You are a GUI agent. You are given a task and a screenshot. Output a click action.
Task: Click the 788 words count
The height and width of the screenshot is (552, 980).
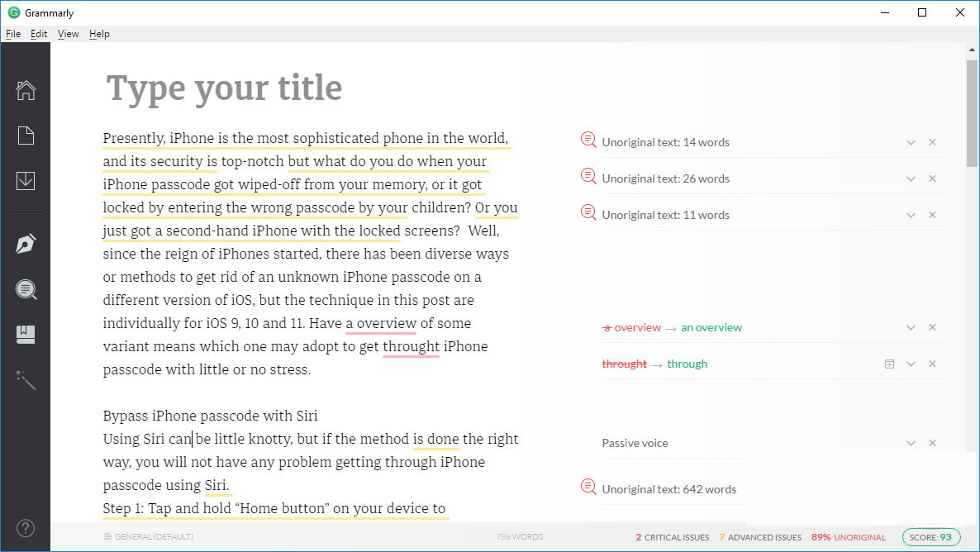coord(520,536)
